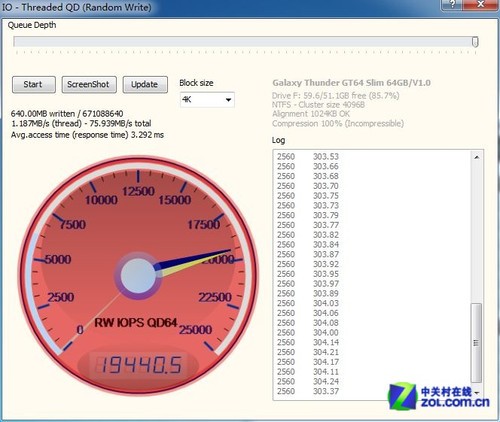
Task: Click the help question mark button
Action: click(452, 5)
